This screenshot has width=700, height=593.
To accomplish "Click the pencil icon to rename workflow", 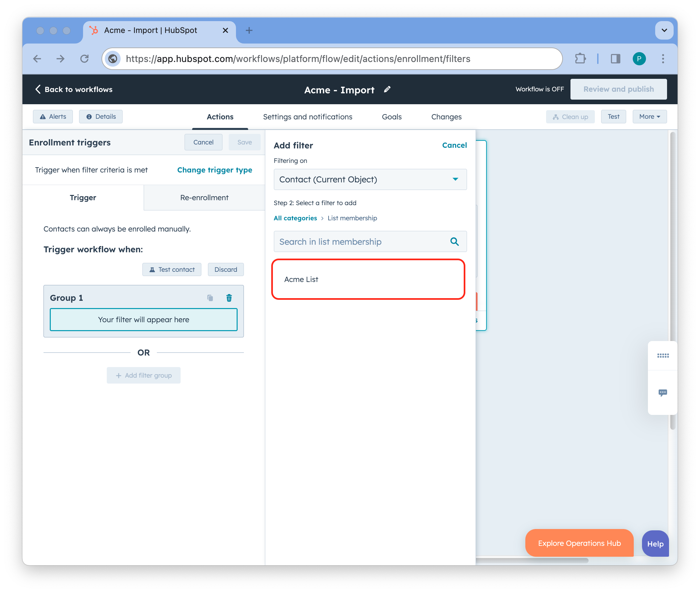I will pyautogui.click(x=387, y=89).
